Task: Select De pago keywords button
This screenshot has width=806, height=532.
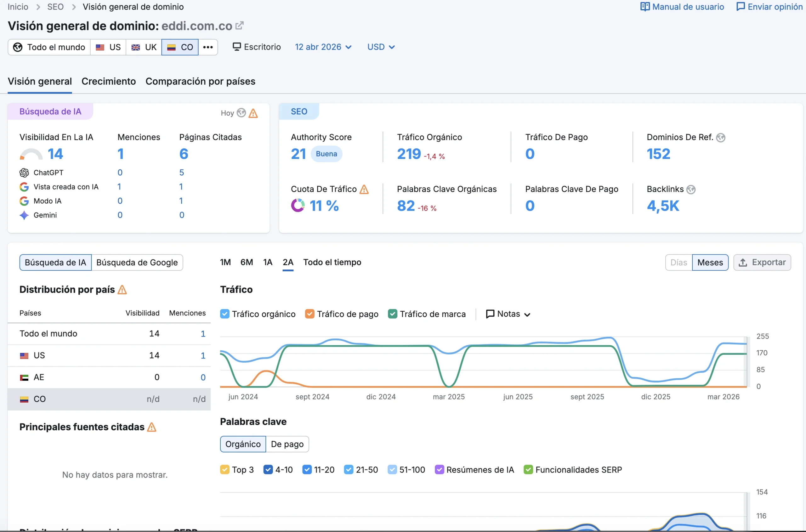Action: [287, 444]
